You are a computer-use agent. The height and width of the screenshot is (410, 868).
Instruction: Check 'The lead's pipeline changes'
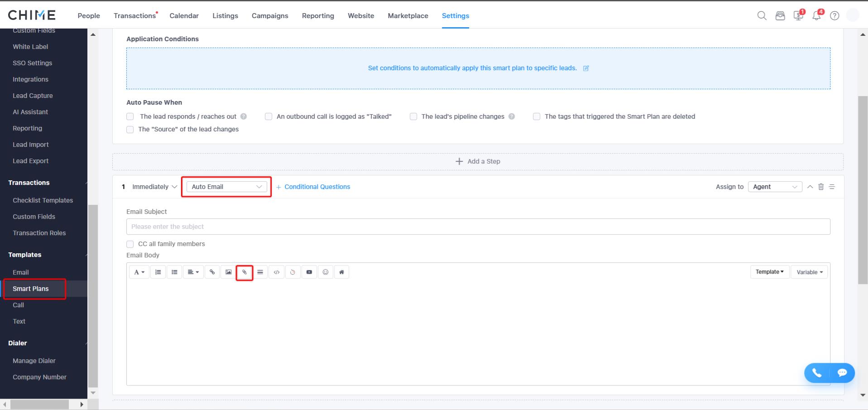[x=413, y=116]
